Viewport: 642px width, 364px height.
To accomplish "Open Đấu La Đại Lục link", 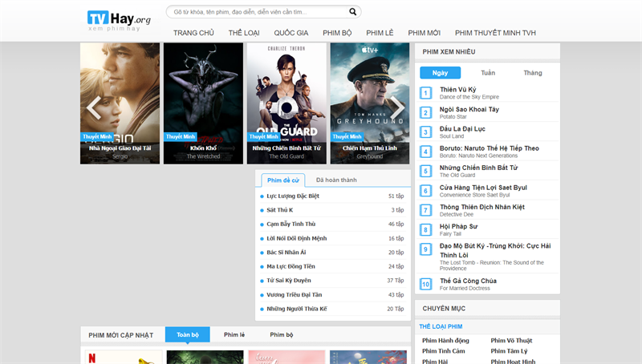I will tap(462, 129).
